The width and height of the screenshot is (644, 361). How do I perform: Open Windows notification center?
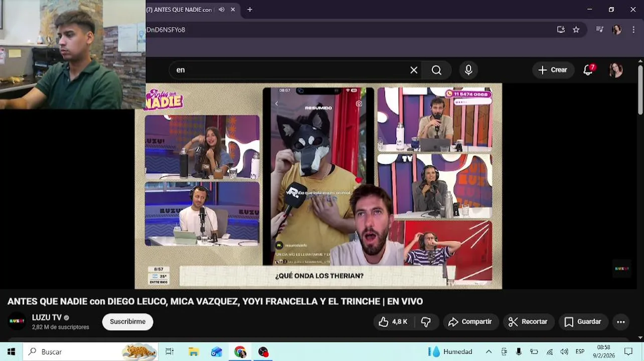(628, 351)
